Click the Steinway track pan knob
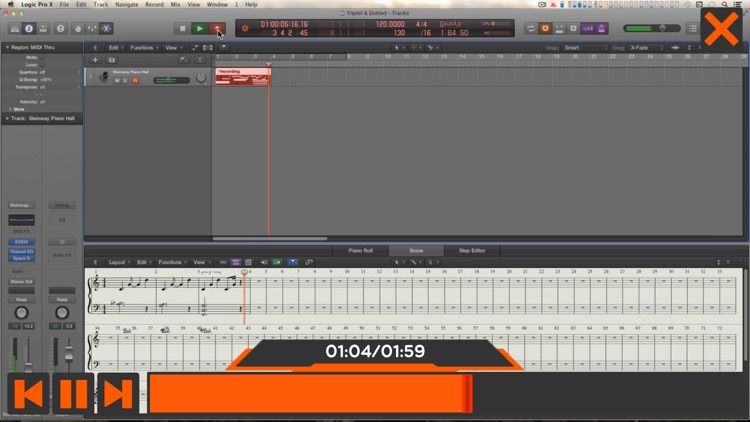The width and height of the screenshot is (750, 422). pyautogui.click(x=201, y=78)
